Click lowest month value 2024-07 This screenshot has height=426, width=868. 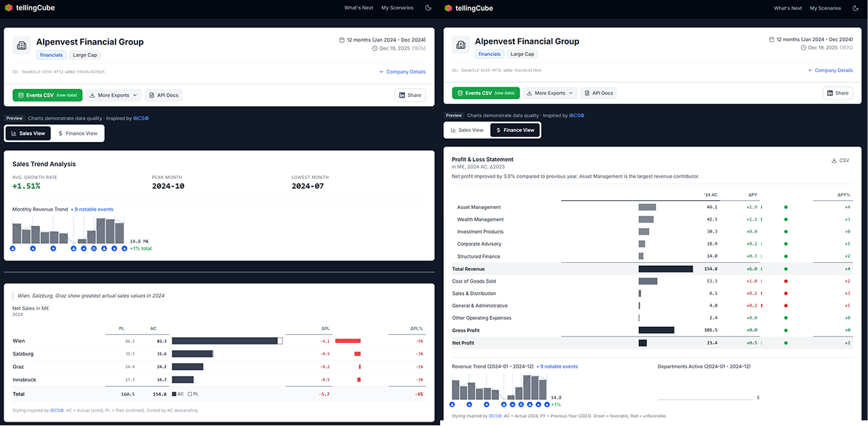pos(308,186)
